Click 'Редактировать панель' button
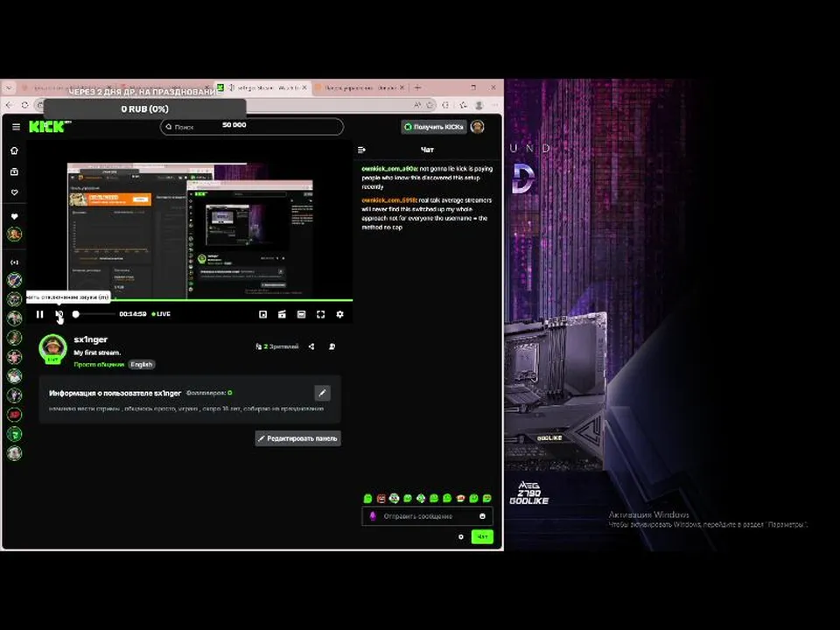 tap(297, 438)
